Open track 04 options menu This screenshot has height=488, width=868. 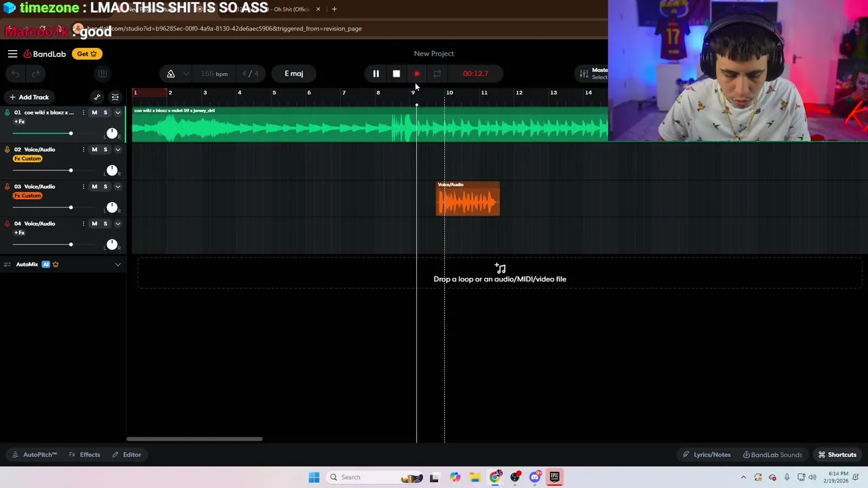click(83, 224)
